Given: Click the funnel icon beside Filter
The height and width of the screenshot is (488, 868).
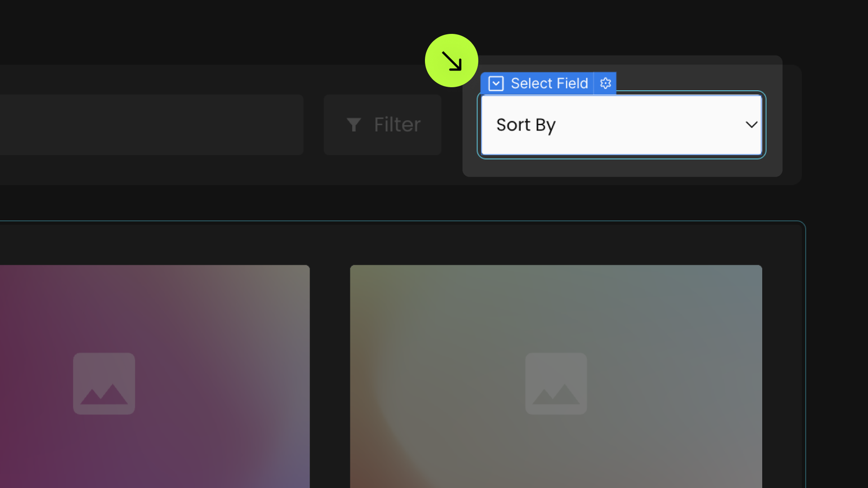Looking at the screenshot, I should [x=354, y=125].
